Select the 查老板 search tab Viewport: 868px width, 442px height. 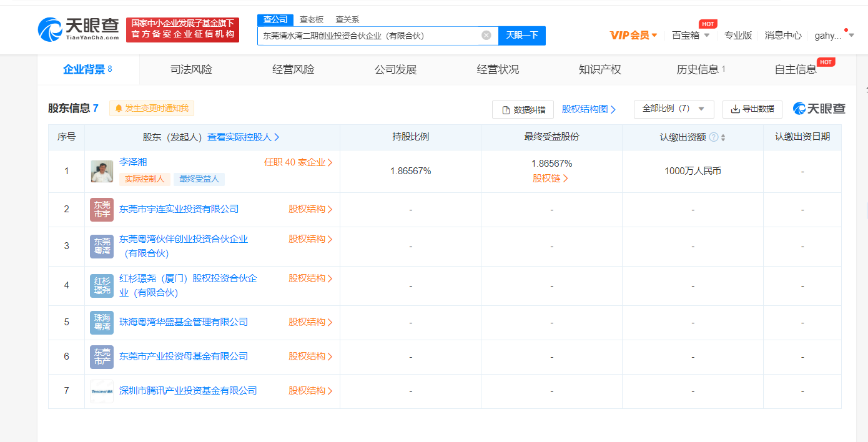pos(311,20)
